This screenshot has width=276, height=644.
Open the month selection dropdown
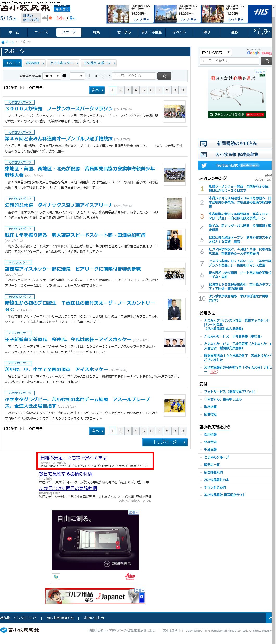78,76
